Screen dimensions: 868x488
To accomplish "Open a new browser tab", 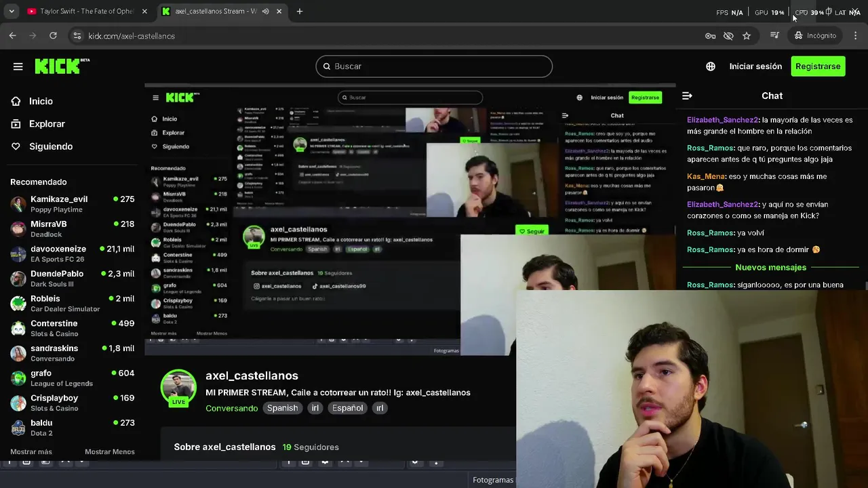I will (300, 12).
